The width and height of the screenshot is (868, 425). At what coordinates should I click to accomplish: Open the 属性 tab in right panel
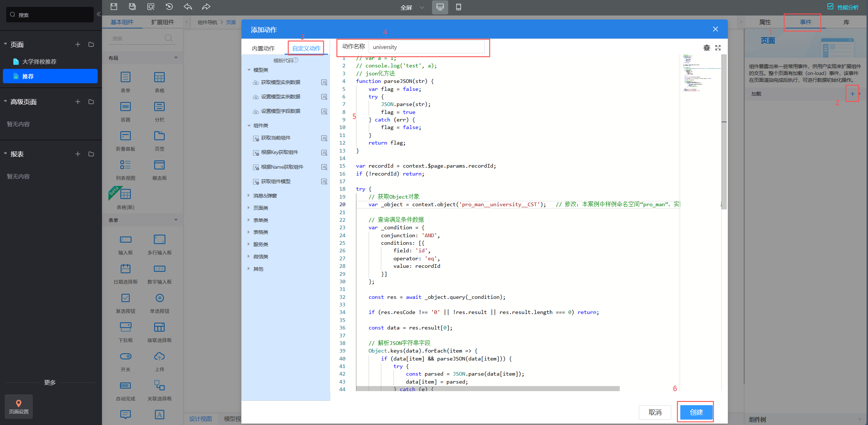pos(765,22)
